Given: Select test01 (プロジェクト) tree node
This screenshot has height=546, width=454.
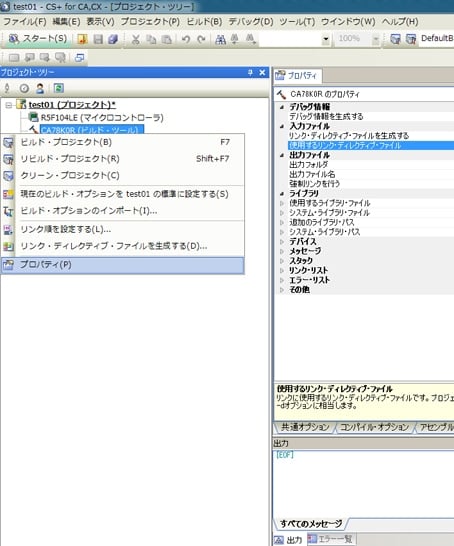Looking at the screenshot, I should [72, 104].
